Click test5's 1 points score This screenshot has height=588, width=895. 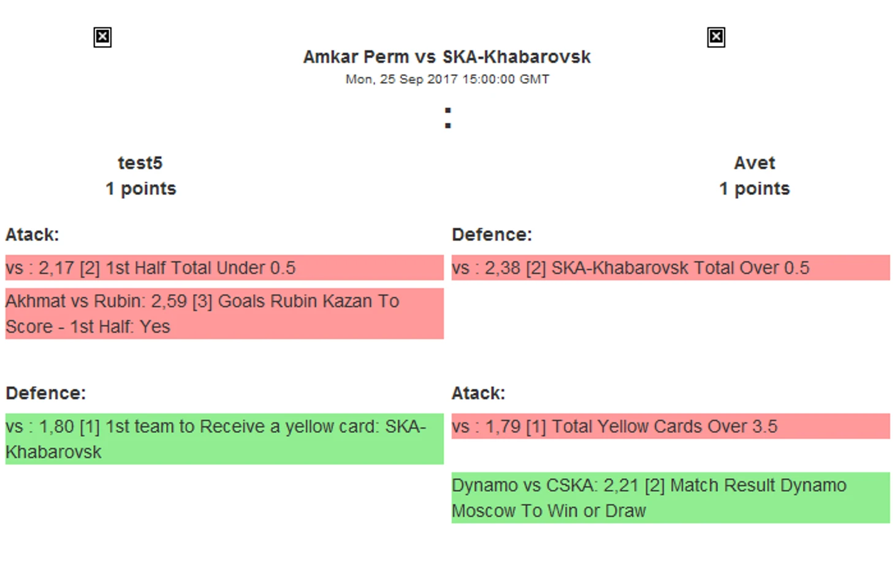(140, 189)
